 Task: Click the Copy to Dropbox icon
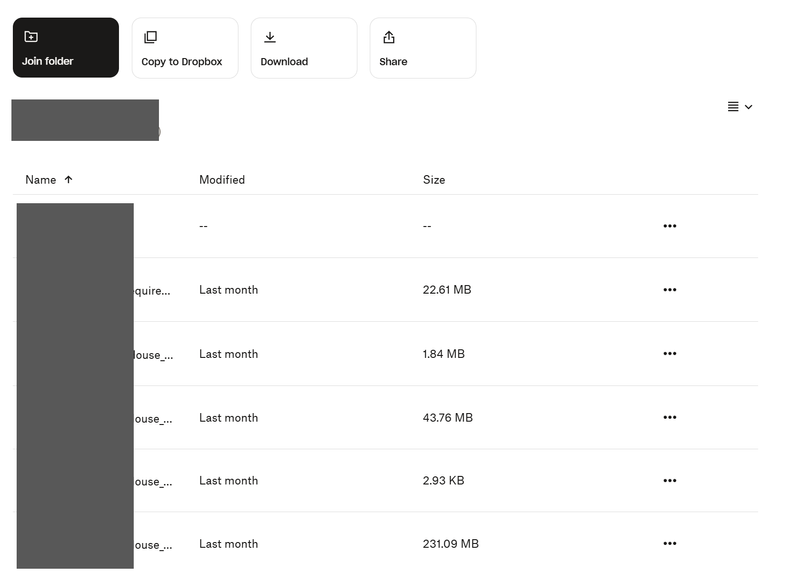[x=150, y=37]
